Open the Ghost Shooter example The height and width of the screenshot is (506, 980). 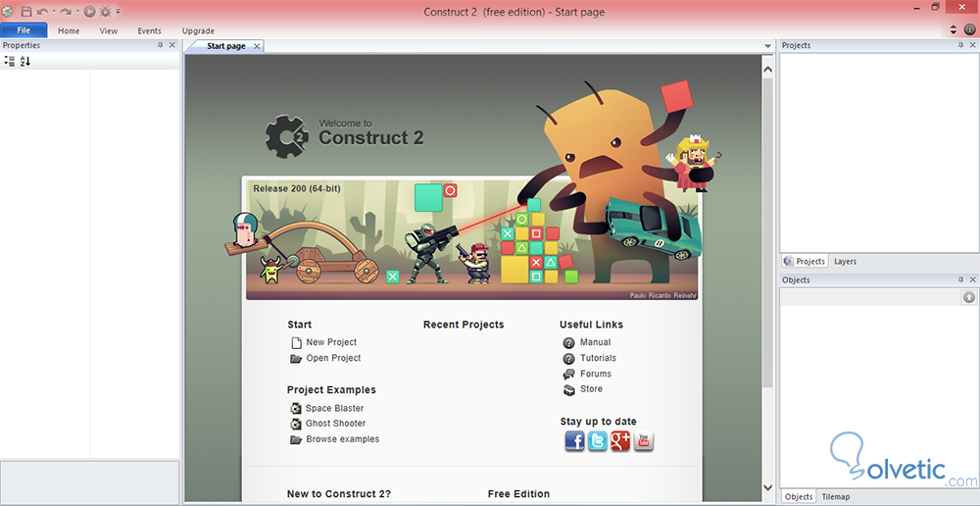335,424
